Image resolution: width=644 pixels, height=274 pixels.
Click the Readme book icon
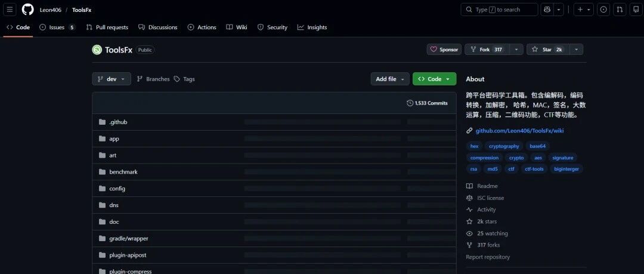click(469, 186)
